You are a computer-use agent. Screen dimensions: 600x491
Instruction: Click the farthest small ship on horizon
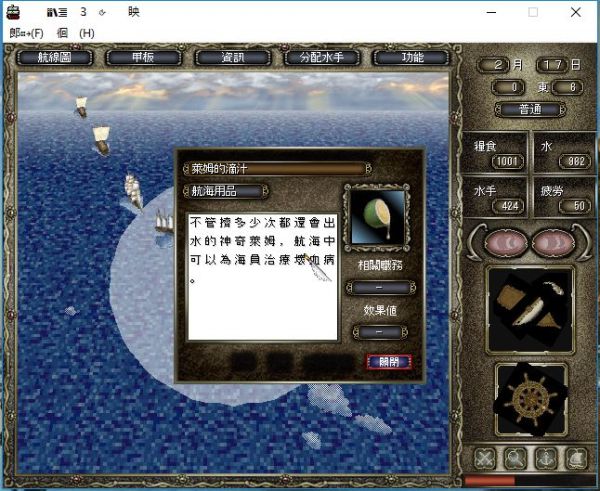[82, 106]
